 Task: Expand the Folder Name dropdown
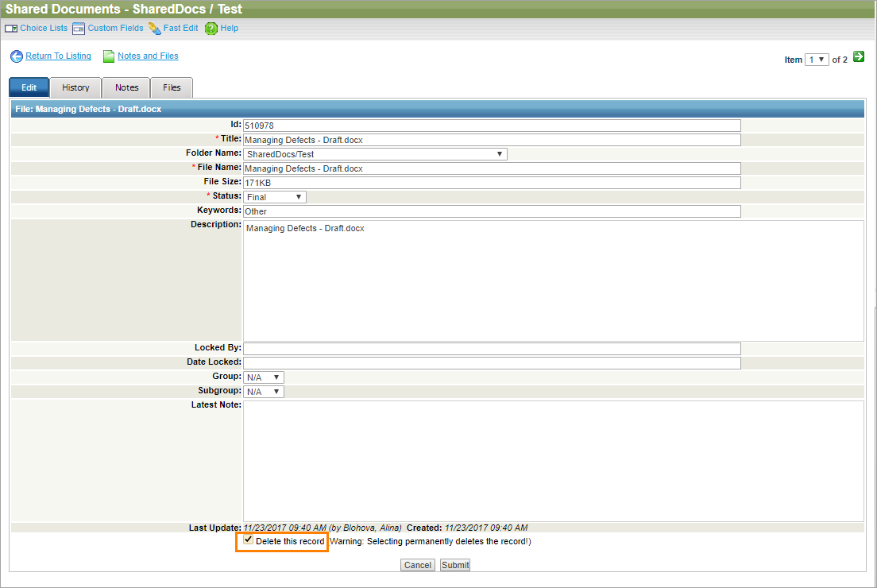(x=375, y=154)
